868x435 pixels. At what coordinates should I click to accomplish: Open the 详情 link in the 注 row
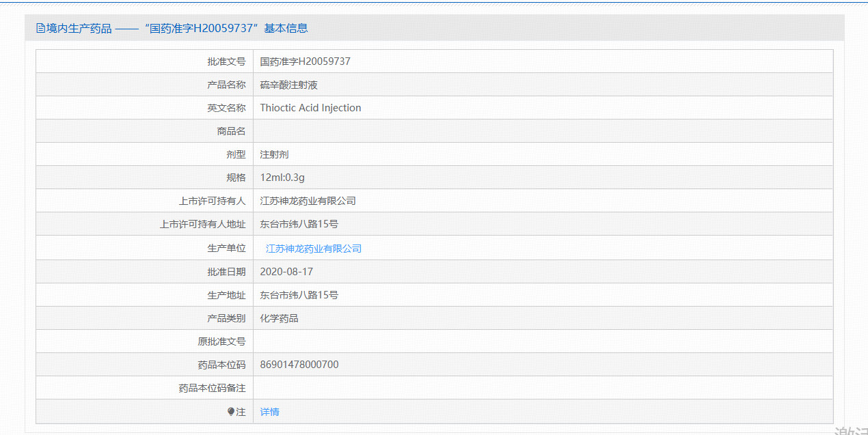click(x=269, y=412)
